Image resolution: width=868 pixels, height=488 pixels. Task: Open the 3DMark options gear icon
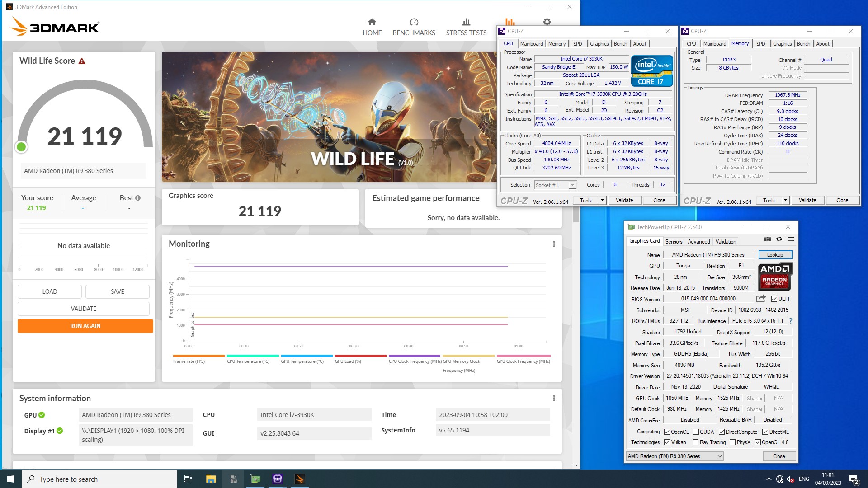point(547,22)
